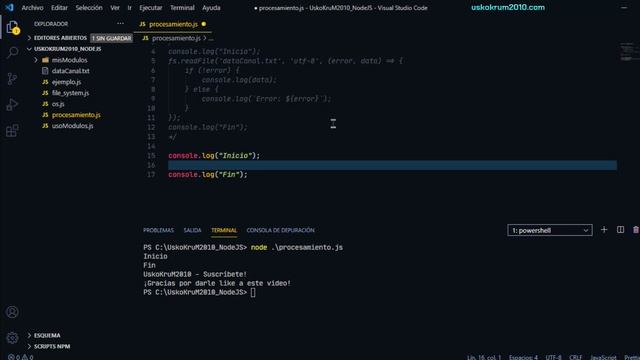Open the Ayuda menu

211,8
